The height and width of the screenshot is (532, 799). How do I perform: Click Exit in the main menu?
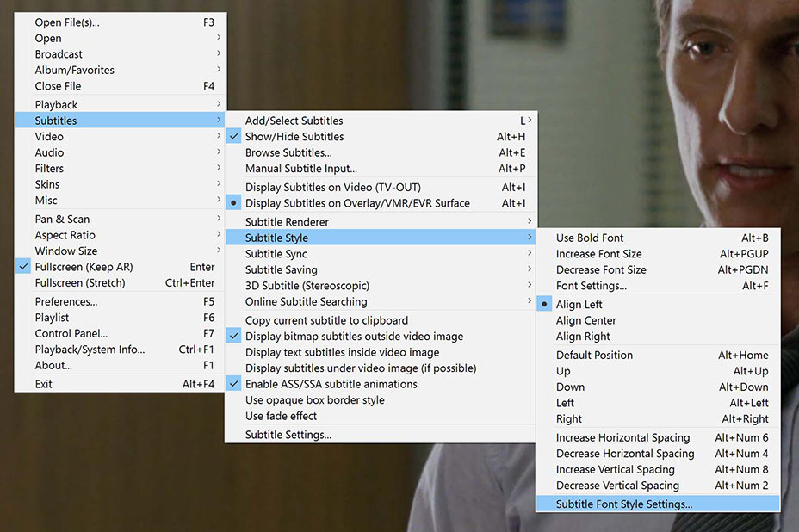pyautogui.click(x=44, y=385)
